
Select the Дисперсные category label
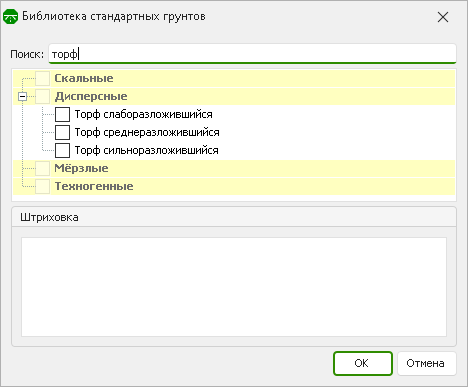(91, 96)
